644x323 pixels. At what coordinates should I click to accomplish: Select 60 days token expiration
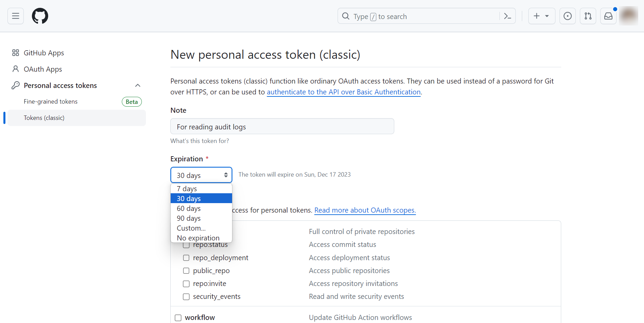click(188, 208)
